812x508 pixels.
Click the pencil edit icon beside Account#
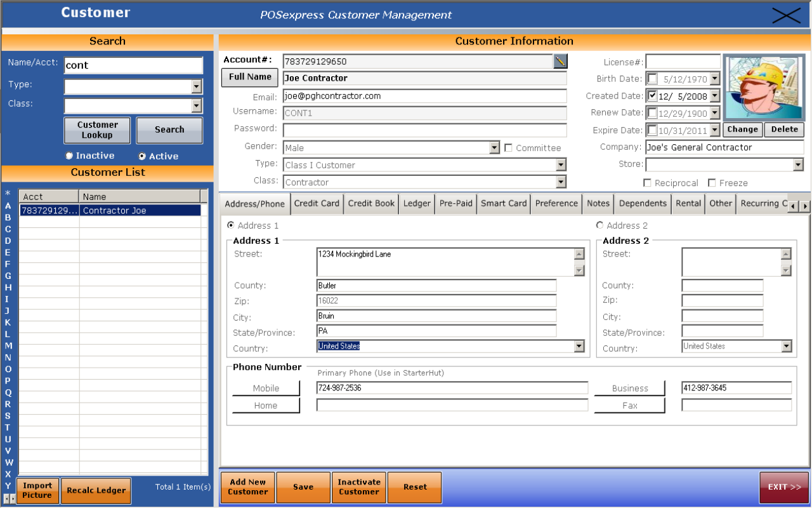coord(559,62)
